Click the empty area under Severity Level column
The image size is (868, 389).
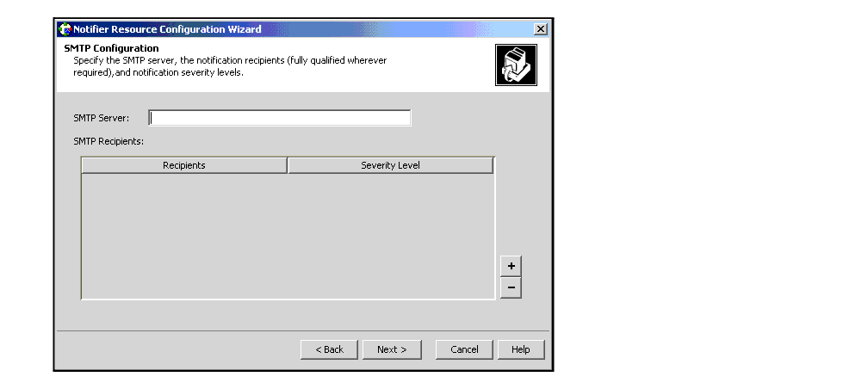pos(390,237)
